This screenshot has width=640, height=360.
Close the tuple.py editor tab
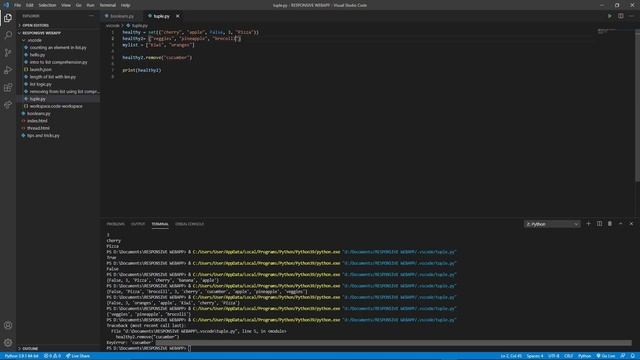tap(178, 16)
